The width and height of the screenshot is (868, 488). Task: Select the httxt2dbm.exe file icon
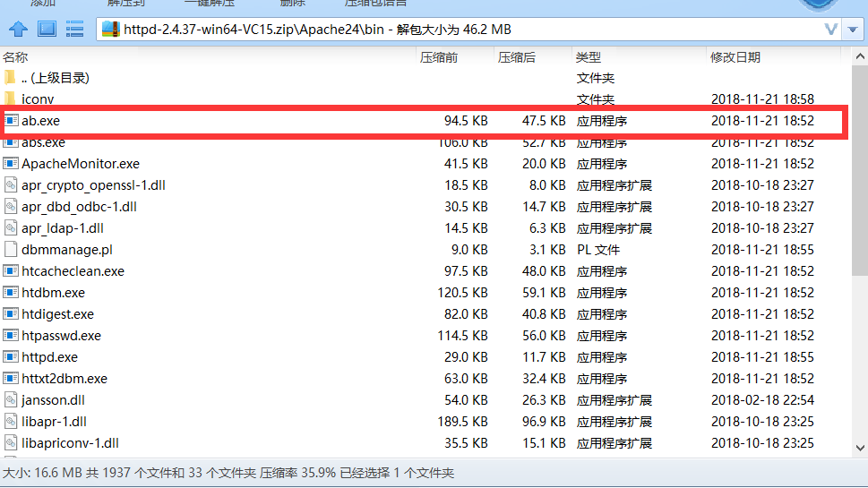11,379
